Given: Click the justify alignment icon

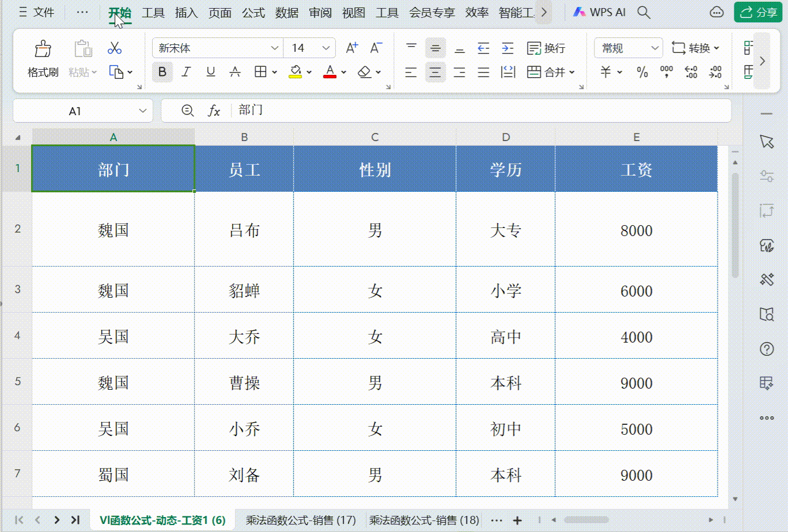Looking at the screenshot, I should (484, 72).
